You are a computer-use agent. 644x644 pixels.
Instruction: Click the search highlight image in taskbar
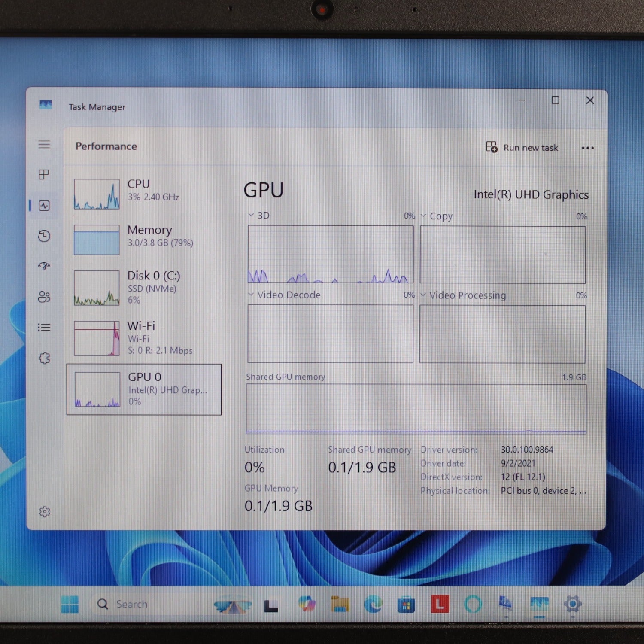click(x=233, y=606)
